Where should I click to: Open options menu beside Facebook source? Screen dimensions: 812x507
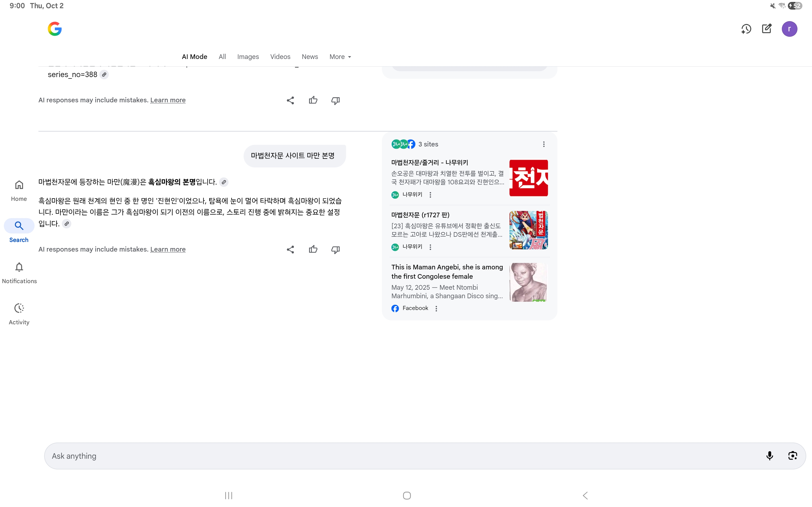[436, 308]
